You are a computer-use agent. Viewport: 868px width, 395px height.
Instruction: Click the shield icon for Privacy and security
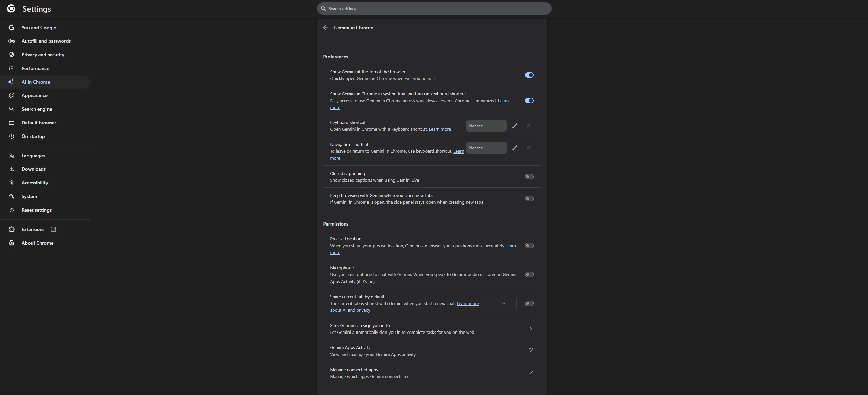(12, 55)
